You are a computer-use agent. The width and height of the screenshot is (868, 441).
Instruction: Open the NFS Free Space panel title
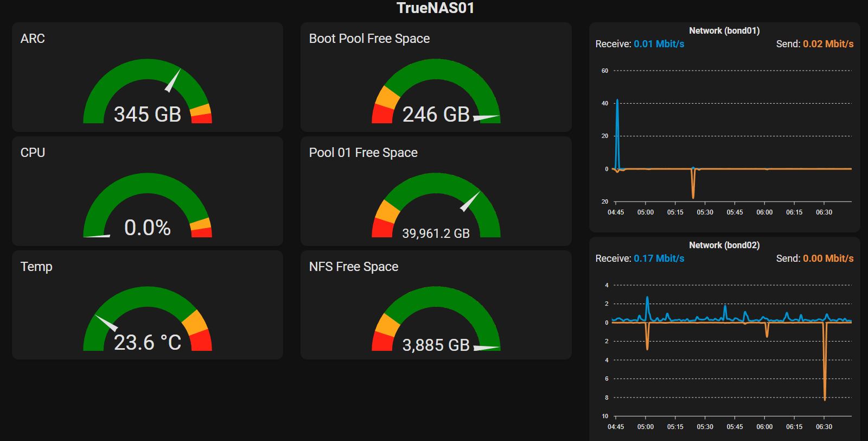[354, 267]
